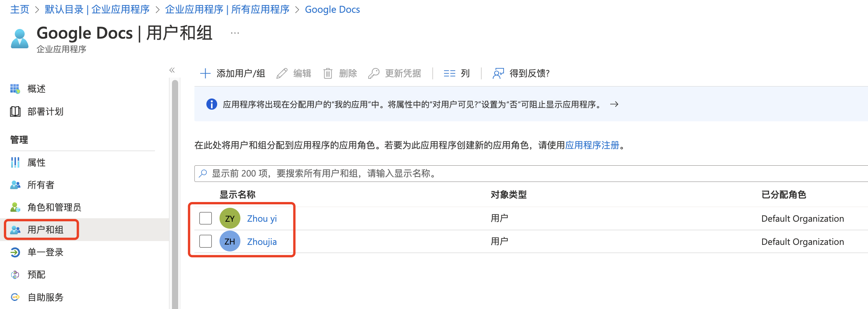Click the 概述 grid icon

click(15, 89)
